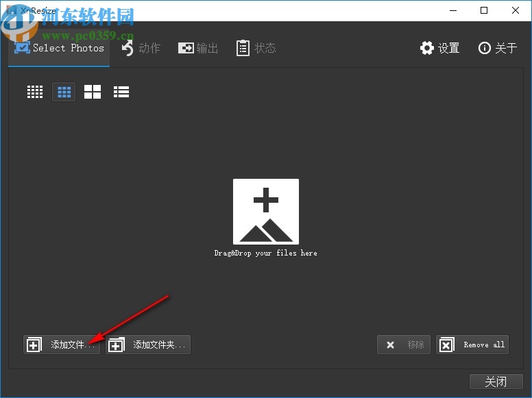Switch to the smallest thumbnail grid view

point(35,92)
